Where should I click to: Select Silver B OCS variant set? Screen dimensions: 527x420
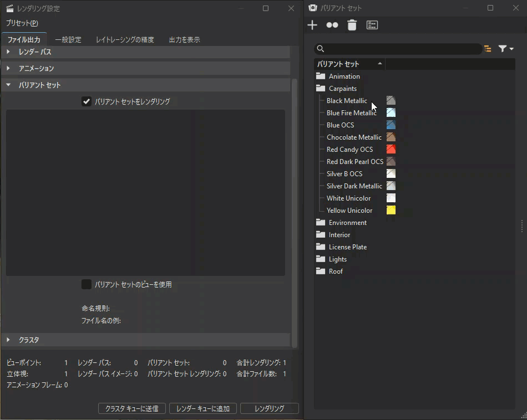coord(344,174)
